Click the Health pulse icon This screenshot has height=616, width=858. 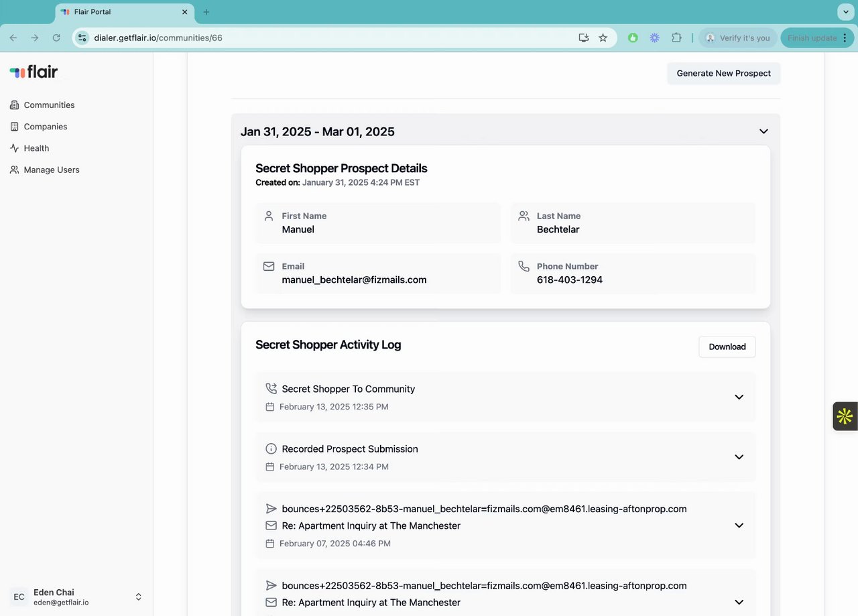pyautogui.click(x=14, y=148)
